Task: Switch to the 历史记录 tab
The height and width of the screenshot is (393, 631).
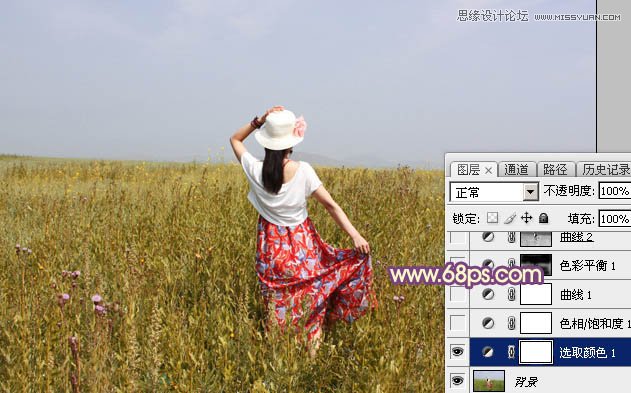Action: 605,170
